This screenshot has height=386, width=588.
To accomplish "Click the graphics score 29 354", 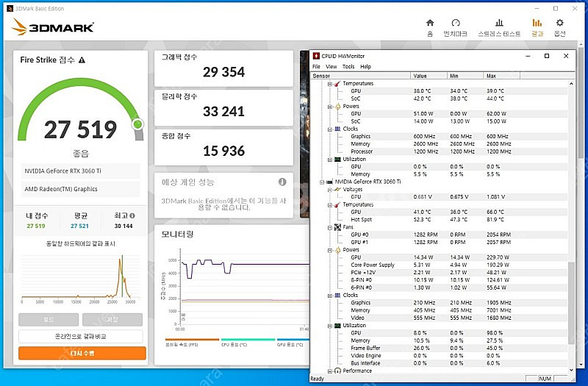I will tap(223, 72).
